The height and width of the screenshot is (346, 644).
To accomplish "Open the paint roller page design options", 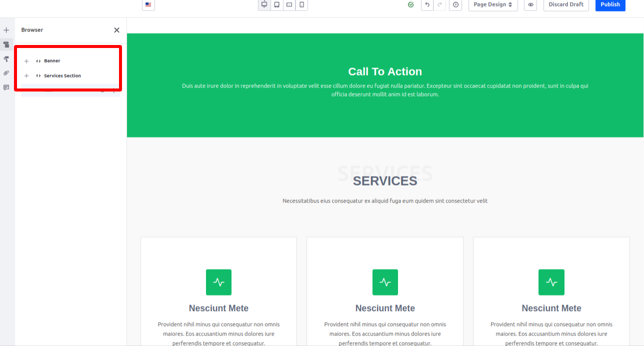I will [6, 59].
